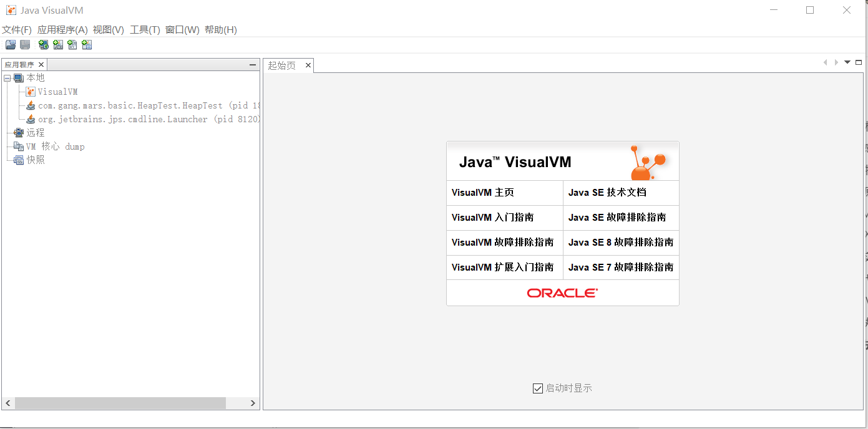
Task: Uncheck the 启动时显示 checkbox
Action: click(x=538, y=388)
